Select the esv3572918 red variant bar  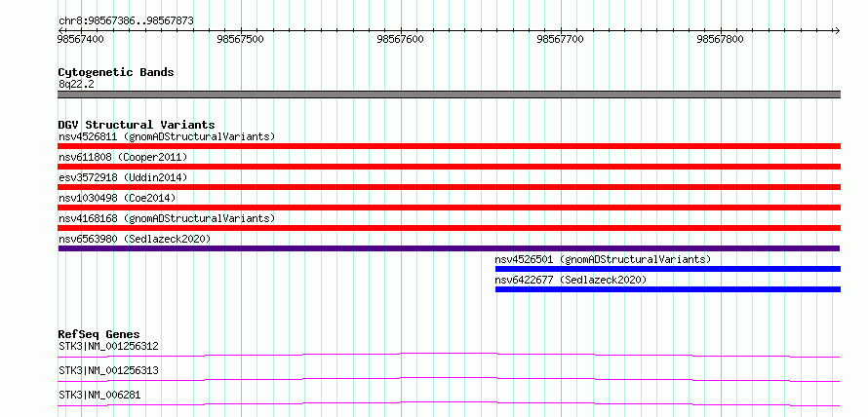click(x=450, y=187)
